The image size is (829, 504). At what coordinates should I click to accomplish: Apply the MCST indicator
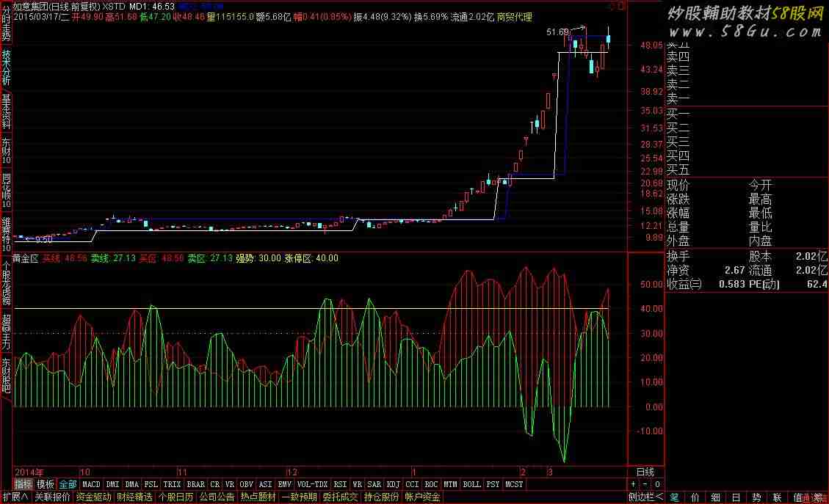(514, 484)
